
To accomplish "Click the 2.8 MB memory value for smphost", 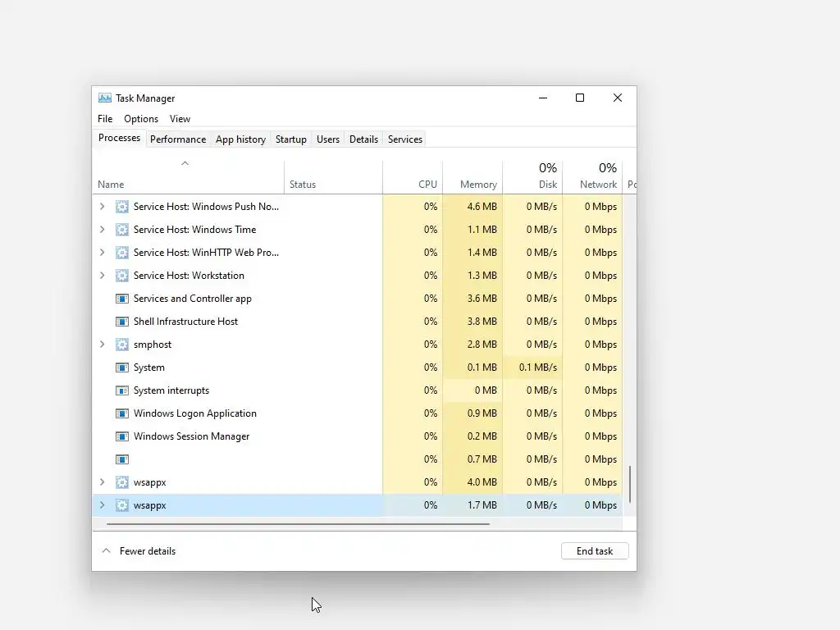I will (482, 345).
